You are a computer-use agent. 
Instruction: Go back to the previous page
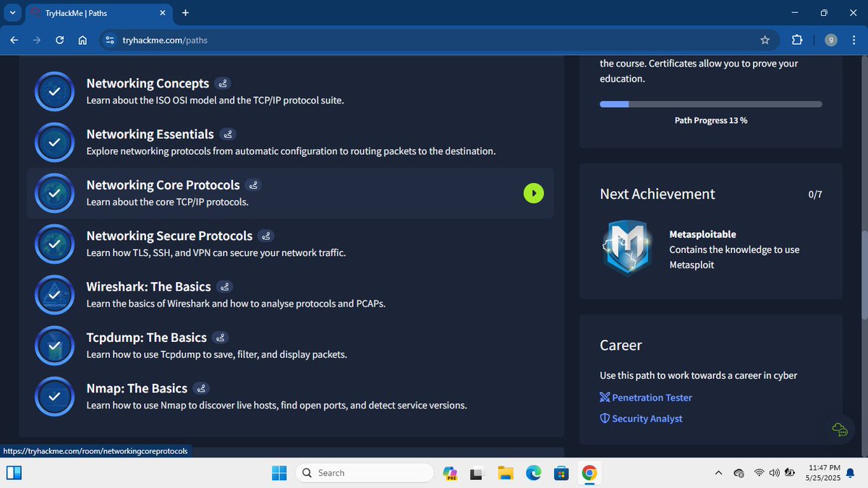coord(14,40)
